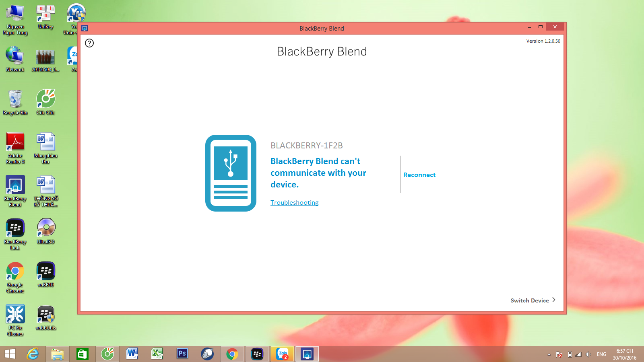Select the 20150508 image file on desktop

point(45,61)
